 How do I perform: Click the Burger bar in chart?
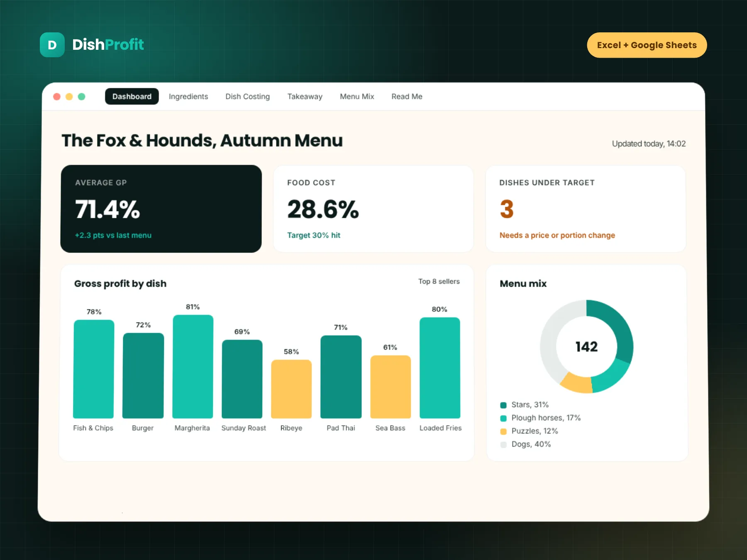[143, 376]
